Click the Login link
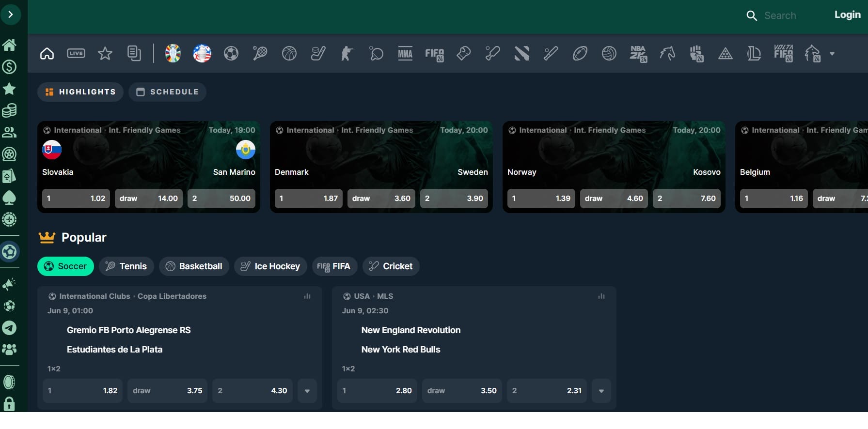 [847, 15]
